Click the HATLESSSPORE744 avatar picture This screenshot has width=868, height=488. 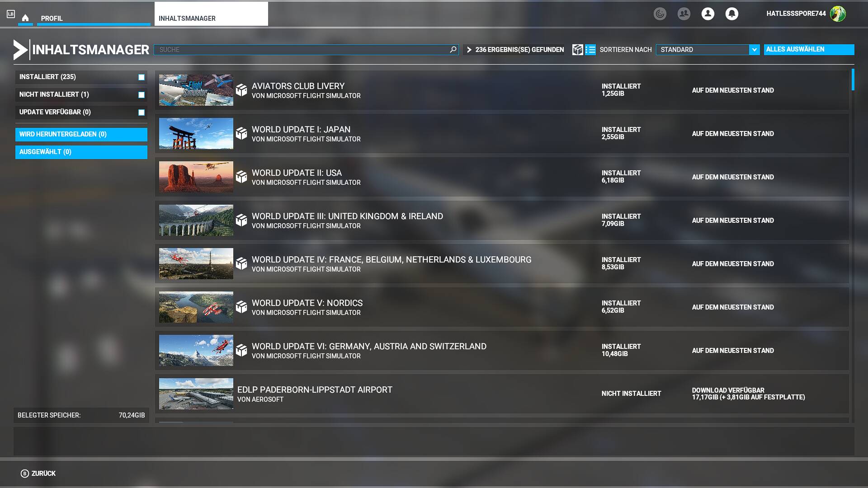(x=838, y=14)
